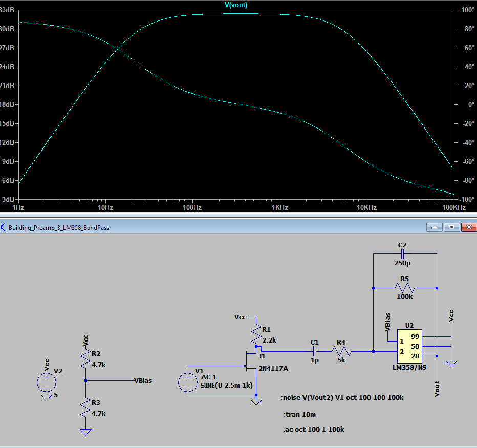The height and width of the screenshot is (448, 477).
Task: Click the ;noise V(Vout2) V1 oct directive
Action: pyautogui.click(x=342, y=397)
